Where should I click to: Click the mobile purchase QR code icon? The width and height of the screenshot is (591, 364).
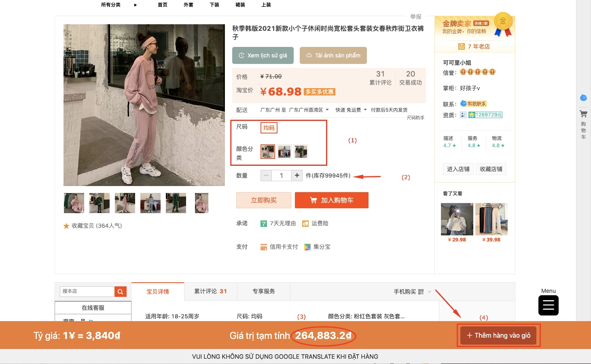[x=421, y=292]
